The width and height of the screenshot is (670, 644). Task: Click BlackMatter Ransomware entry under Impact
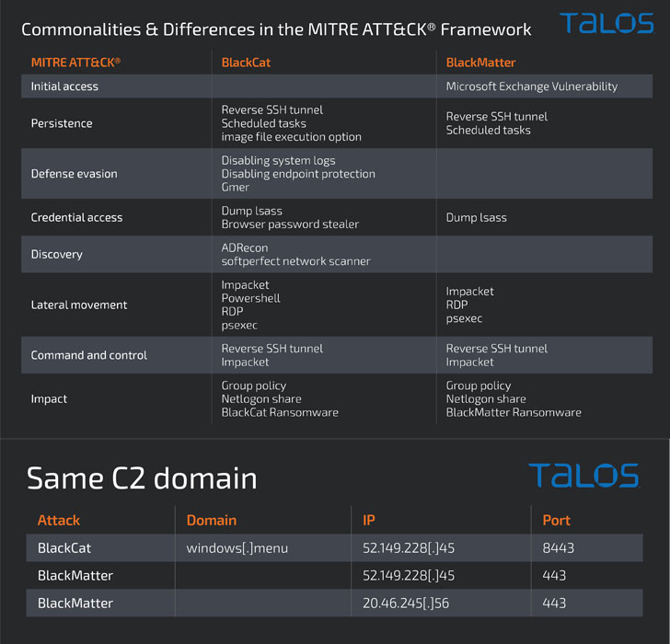[x=514, y=412]
